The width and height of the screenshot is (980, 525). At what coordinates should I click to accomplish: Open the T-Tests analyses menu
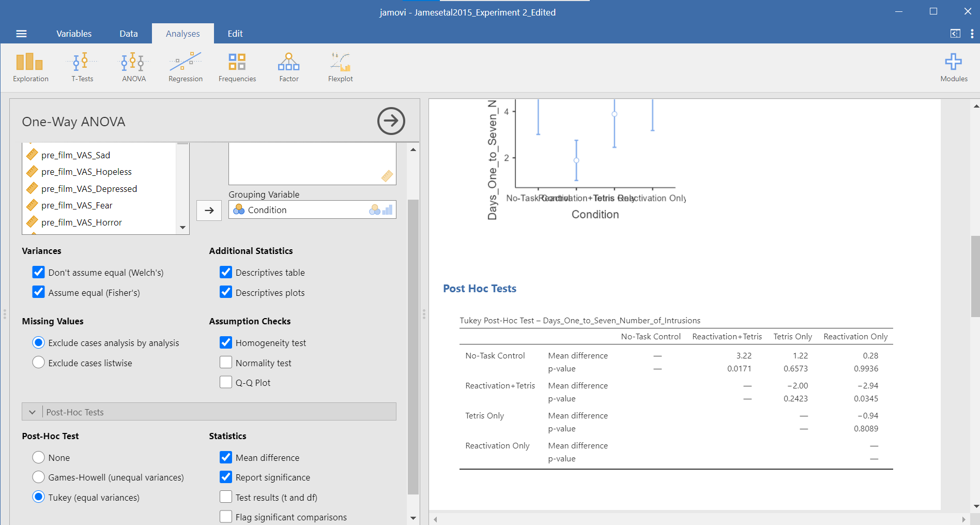coord(82,67)
